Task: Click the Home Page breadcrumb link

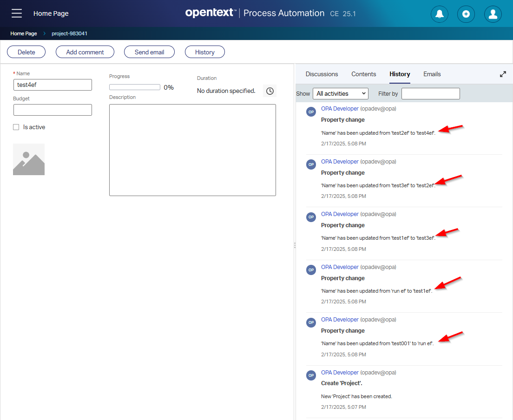Action: [24, 33]
